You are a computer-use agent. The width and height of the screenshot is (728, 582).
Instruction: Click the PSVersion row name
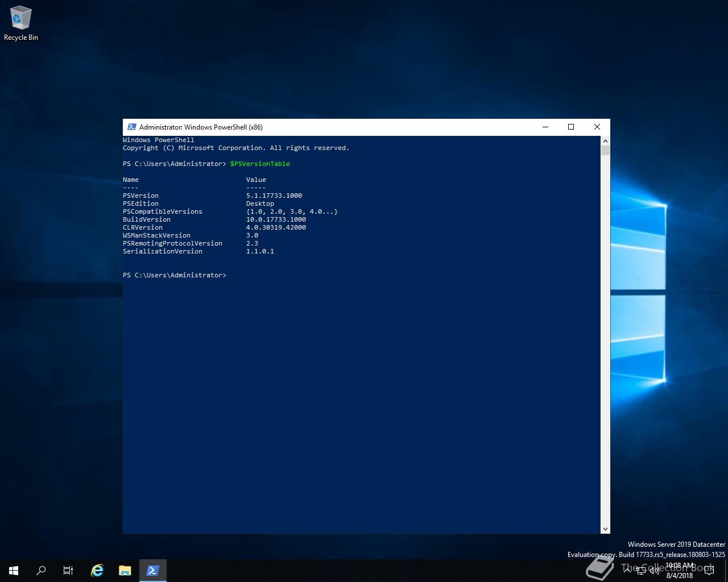[x=140, y=196]
